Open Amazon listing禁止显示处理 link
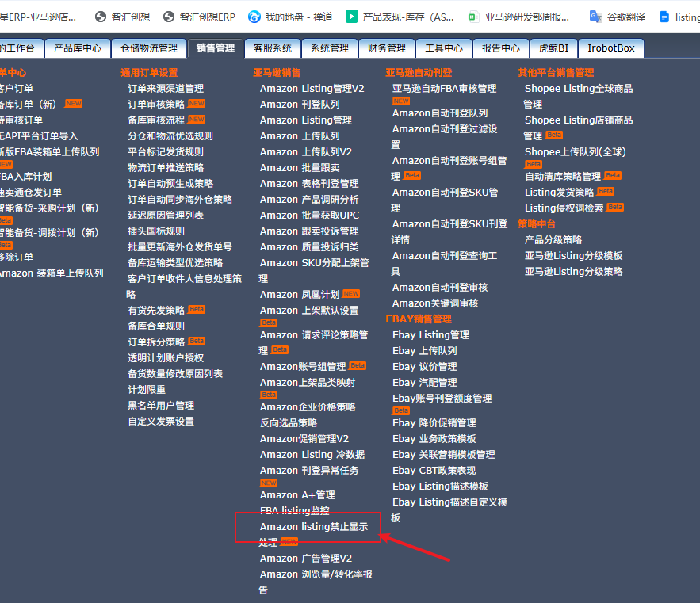Image resolution: width=700 pixels, height=603 pixels. [313, 527]
